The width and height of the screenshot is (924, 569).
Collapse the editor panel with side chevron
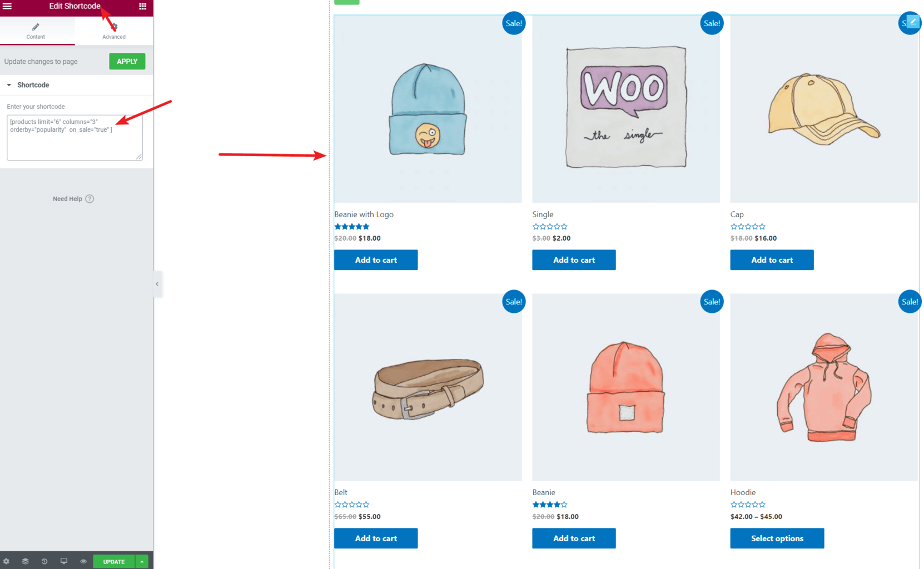coord(157,284)
